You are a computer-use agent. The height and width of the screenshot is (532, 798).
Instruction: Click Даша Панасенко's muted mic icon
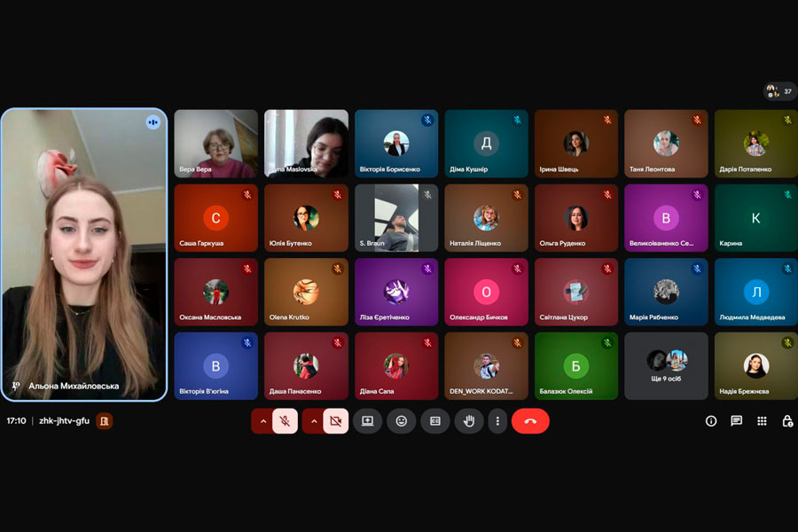coord(338,342)
